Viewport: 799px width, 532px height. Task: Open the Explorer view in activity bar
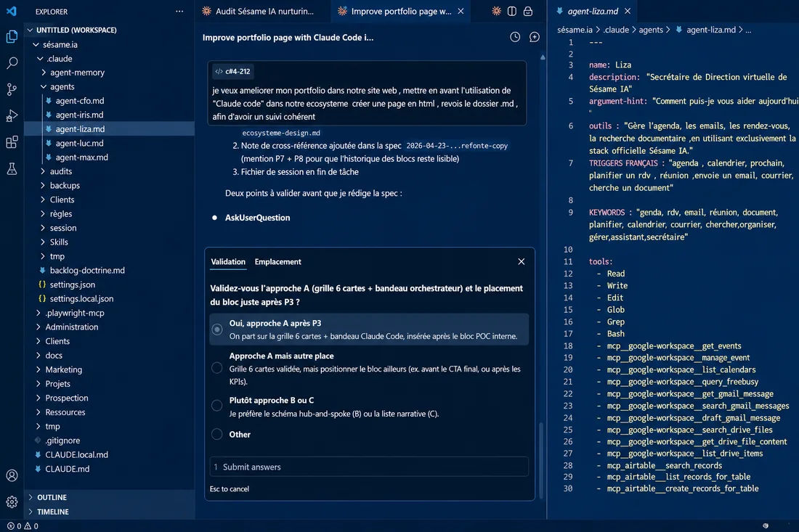12,37
